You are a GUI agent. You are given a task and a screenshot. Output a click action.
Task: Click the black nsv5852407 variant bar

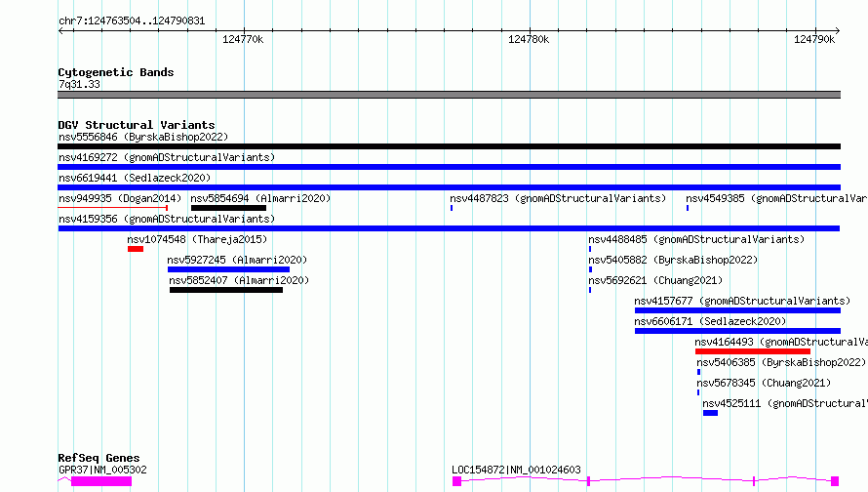[x=226, y=290]
